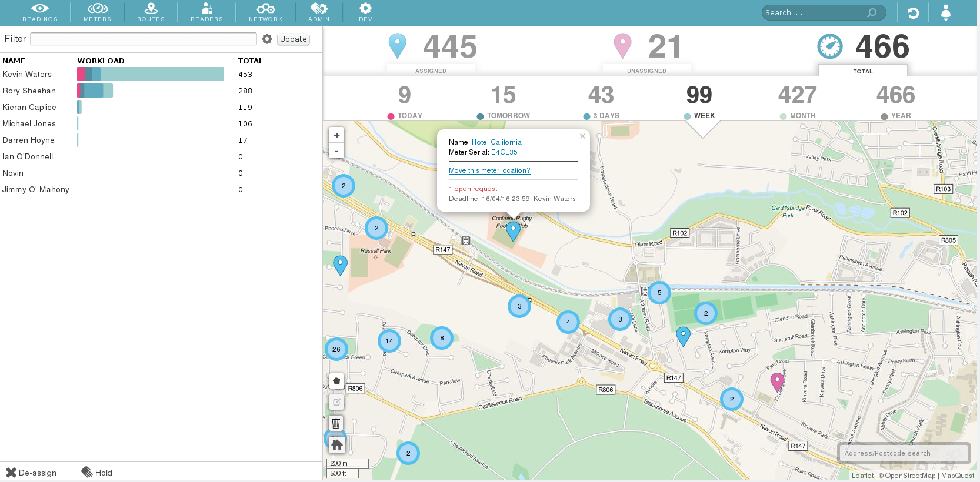Open the Routes navigation icon
The image size is (980, 482).
click(x=151, y=9)
